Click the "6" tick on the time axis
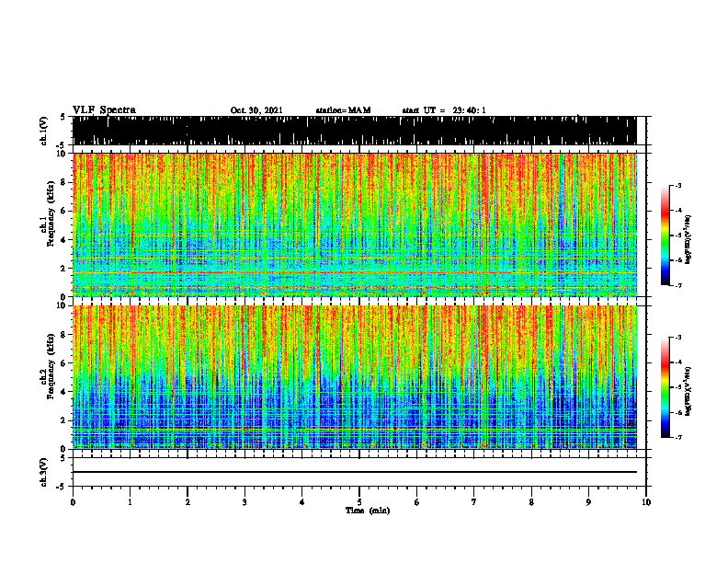 pos(417,502)
